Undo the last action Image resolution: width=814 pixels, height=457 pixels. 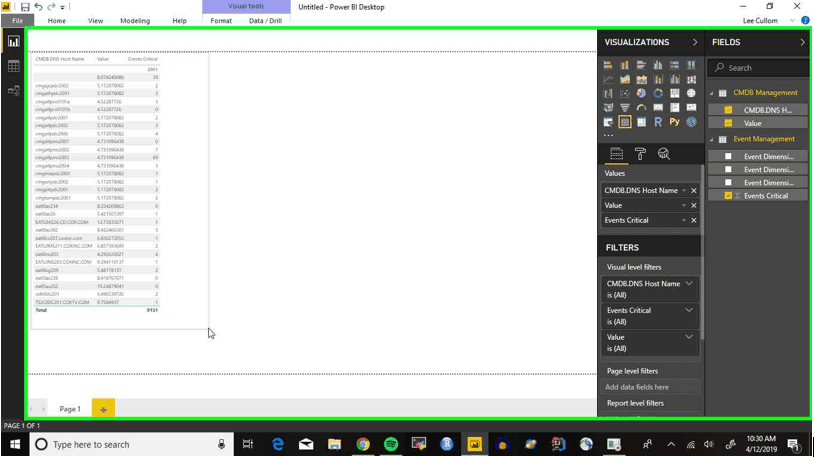click(x=38, y=7)
